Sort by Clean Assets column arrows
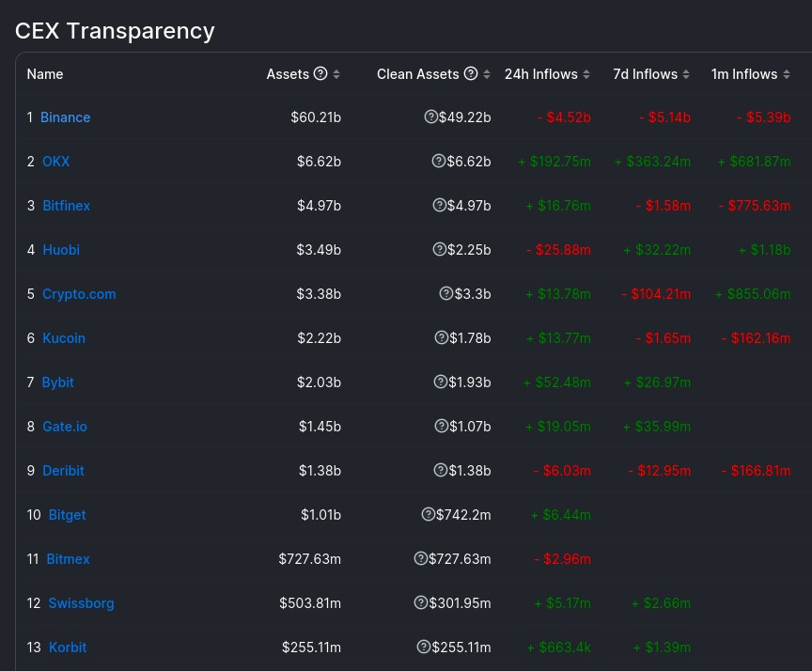Image resolution: width=812 pixels, height=671 pixels. click(x=487, y=74)
